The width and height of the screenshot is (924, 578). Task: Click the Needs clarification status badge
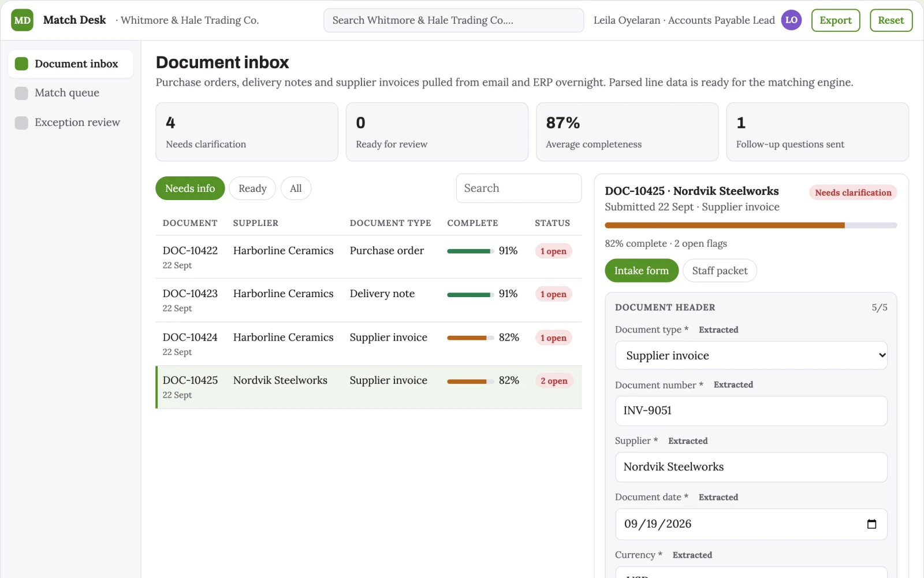click(853, 192)
